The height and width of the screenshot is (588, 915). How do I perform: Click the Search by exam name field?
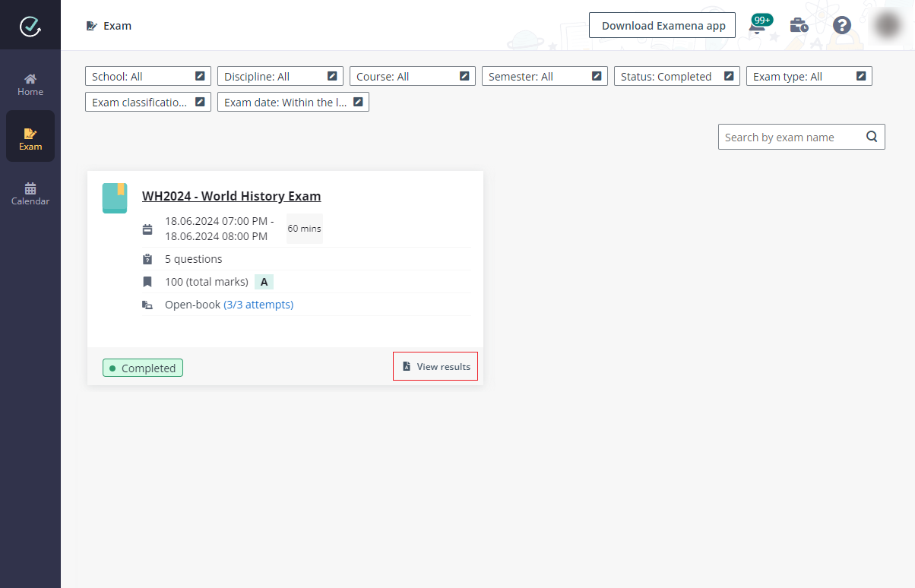click(789, 138)
